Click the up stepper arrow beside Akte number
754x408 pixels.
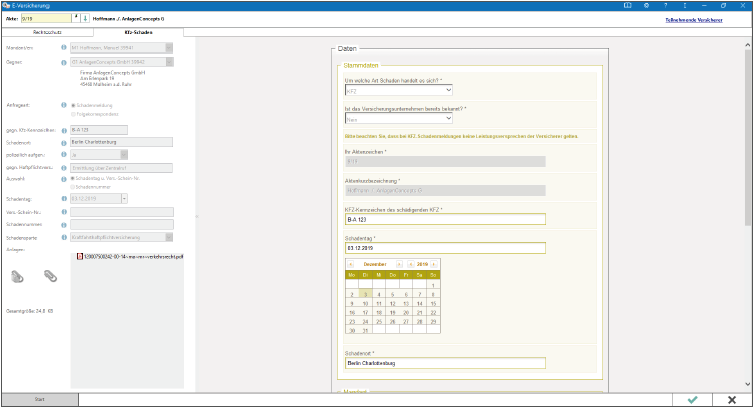click(x=76, y=16)
